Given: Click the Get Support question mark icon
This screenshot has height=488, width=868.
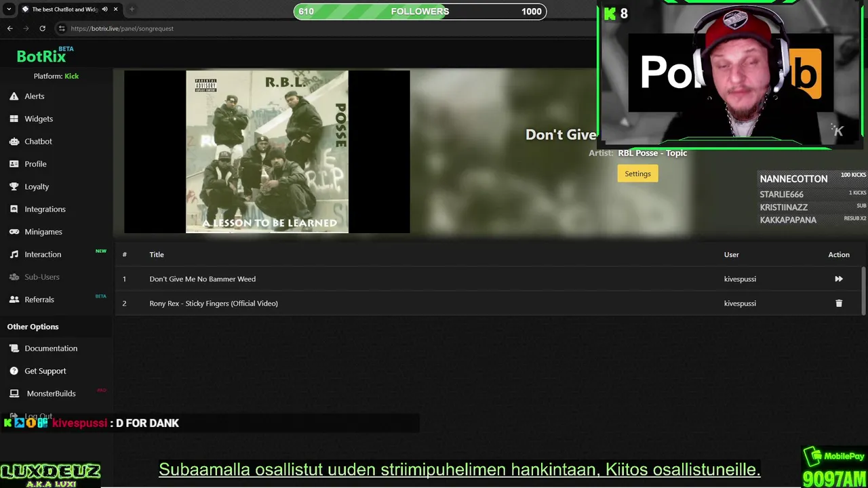Looking at the screenshot, I should (x=14, y=371).
